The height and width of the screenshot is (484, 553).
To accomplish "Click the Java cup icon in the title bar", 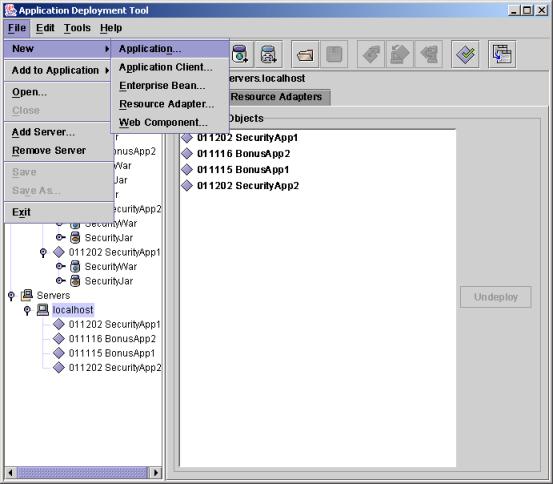I will pyautogui.click(x=10, y=10).
